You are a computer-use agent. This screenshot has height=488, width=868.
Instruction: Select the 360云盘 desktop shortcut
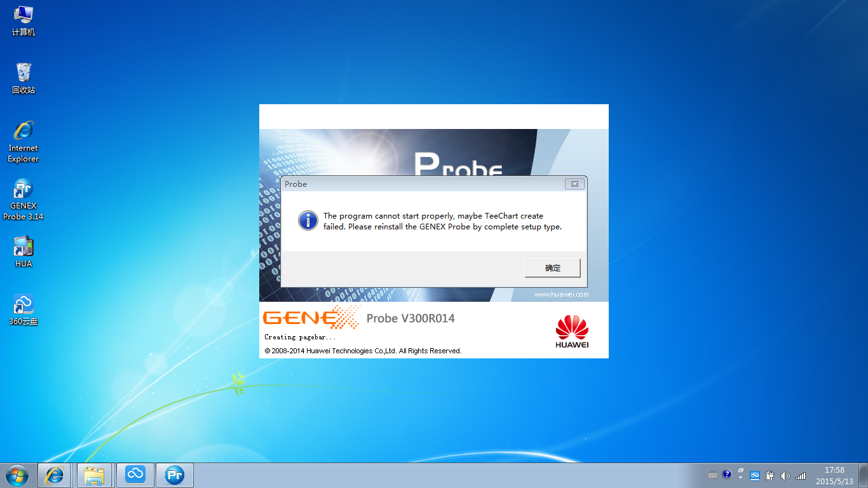point(24,309)
